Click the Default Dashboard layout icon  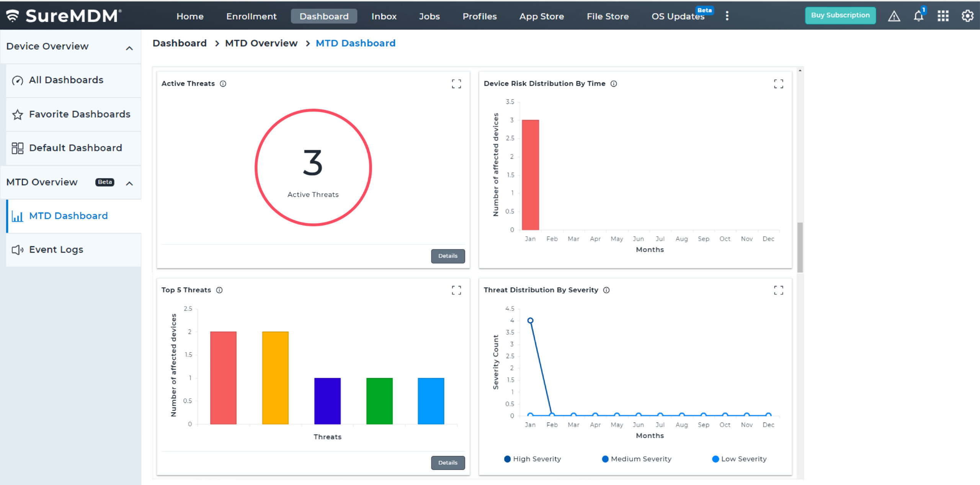coord(18,148)
